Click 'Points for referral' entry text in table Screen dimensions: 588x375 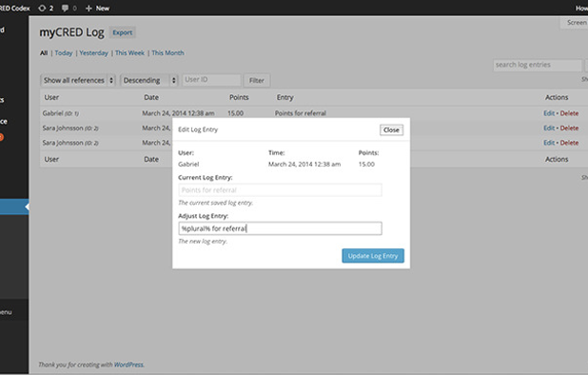coord(301,113)
